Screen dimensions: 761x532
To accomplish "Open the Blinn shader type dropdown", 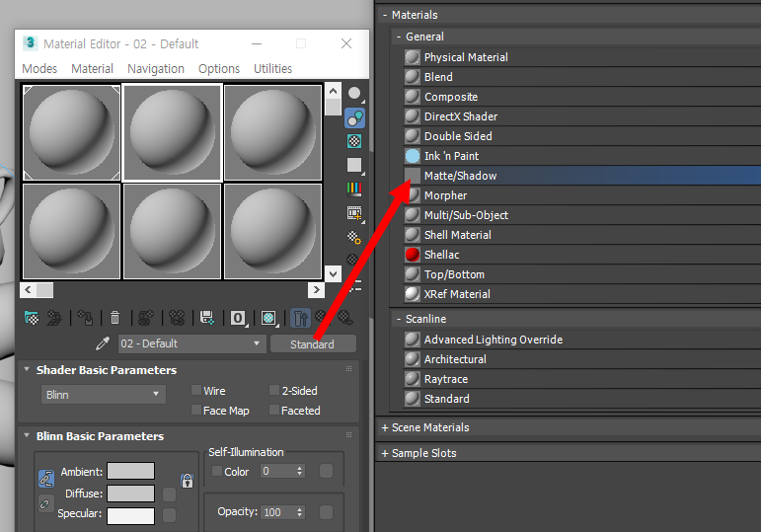I will click(x=104, y=395).
